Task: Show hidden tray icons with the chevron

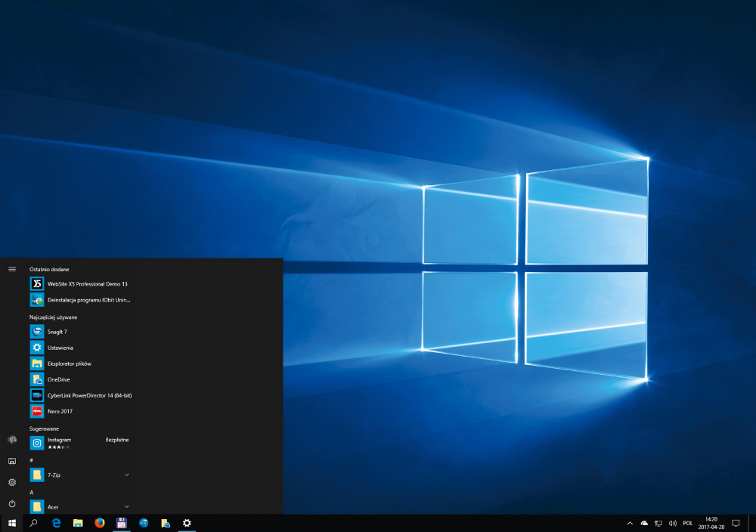Action: point(630,522)
